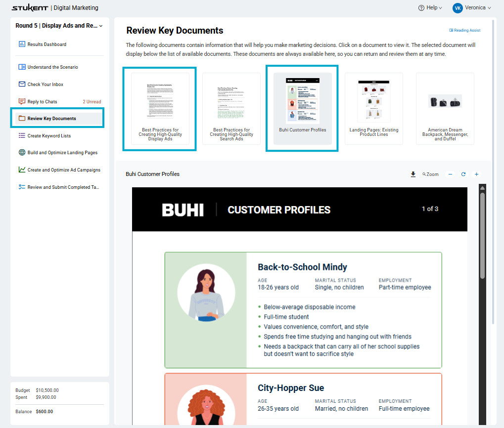The height and width of the screenshot is (428, 504).
Task: Click the Reading Assist link
Action: tap(465, 30)
